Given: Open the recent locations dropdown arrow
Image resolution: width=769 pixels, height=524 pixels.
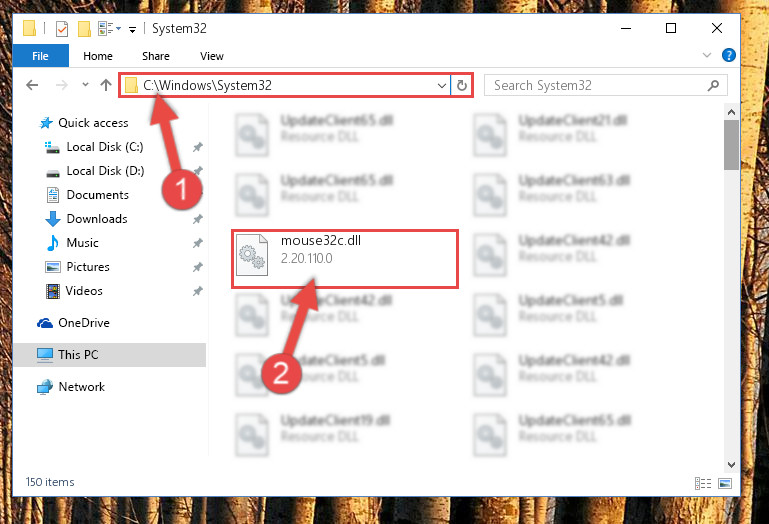Looking at the screenshot, I should 85,85.
